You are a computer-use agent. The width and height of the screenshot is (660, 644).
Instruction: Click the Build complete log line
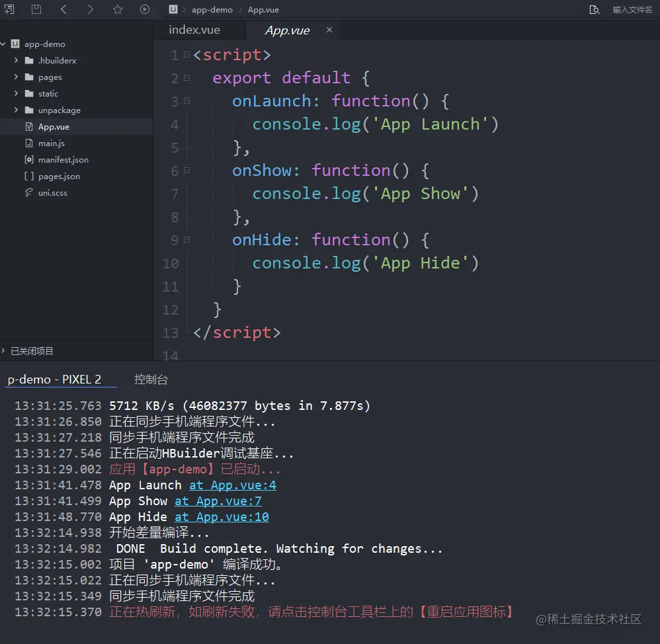tap(280, 549)
